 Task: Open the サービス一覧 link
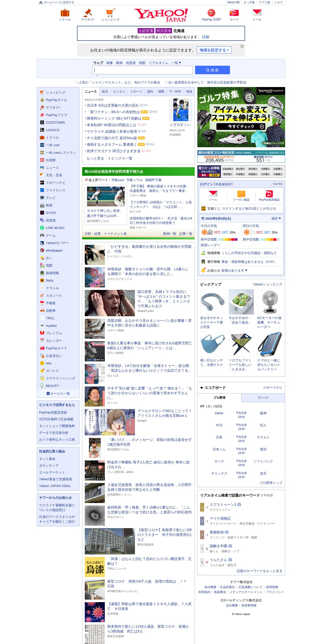point(58,393)
